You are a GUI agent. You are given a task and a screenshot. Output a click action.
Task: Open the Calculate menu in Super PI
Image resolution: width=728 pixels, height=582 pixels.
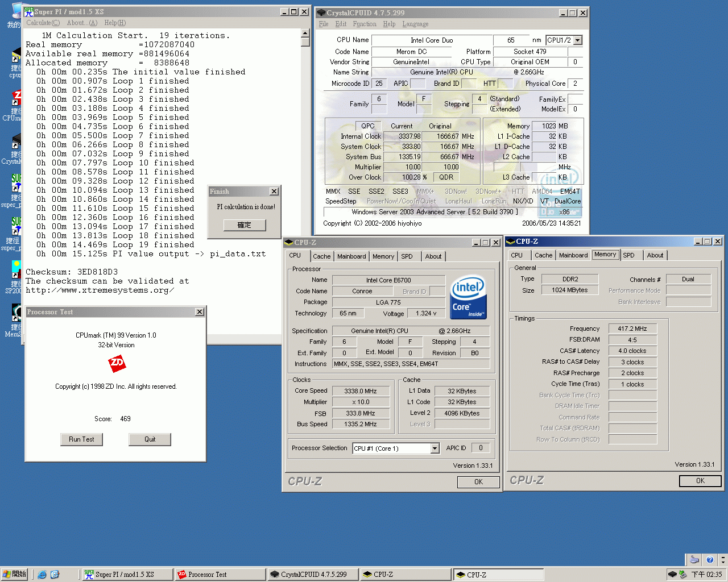(43, 23)
